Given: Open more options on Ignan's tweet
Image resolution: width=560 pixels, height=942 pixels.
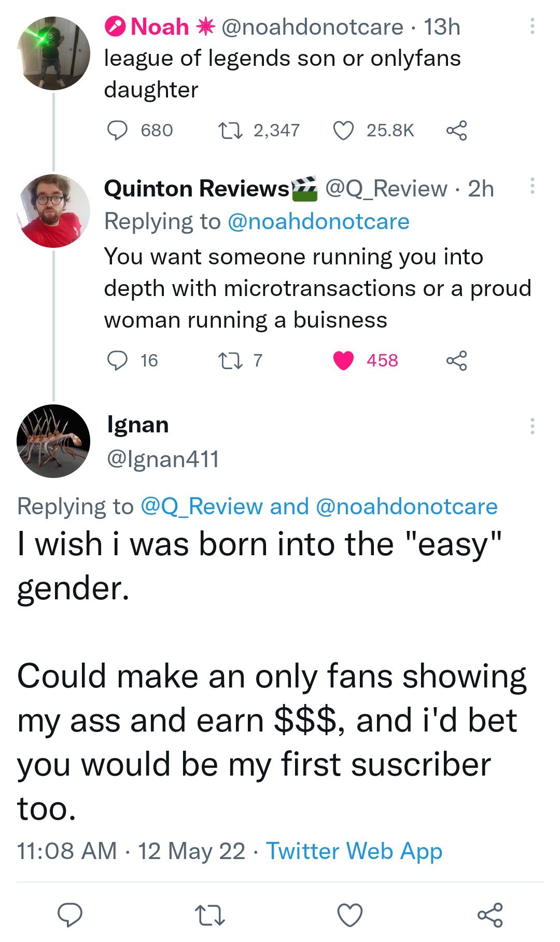Looking at the screenshot, I should 532,426.
